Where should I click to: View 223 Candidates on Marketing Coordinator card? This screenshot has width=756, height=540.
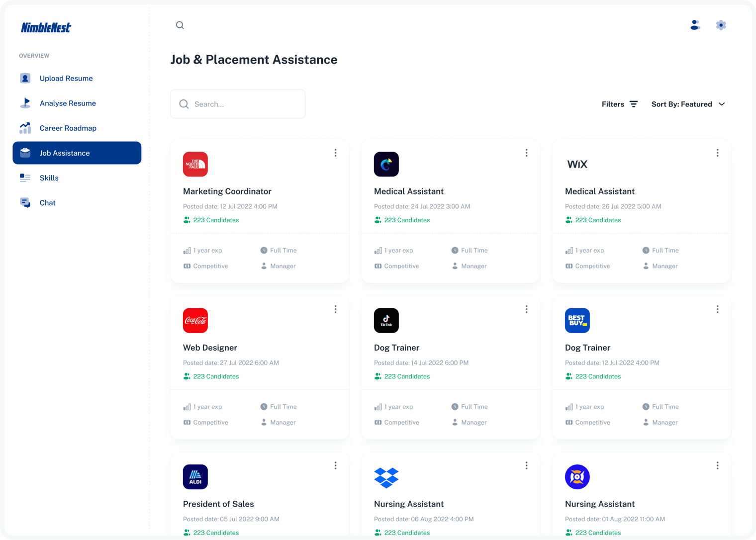coord(211,220)
